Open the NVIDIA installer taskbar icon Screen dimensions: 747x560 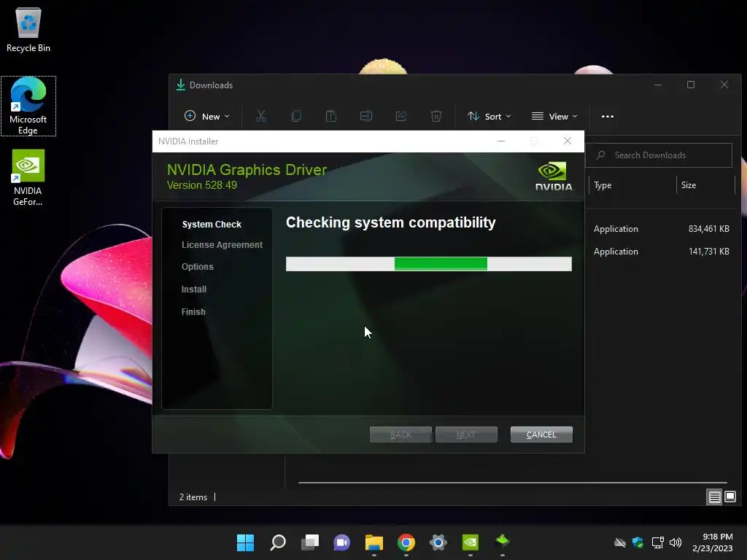point(503,542)
